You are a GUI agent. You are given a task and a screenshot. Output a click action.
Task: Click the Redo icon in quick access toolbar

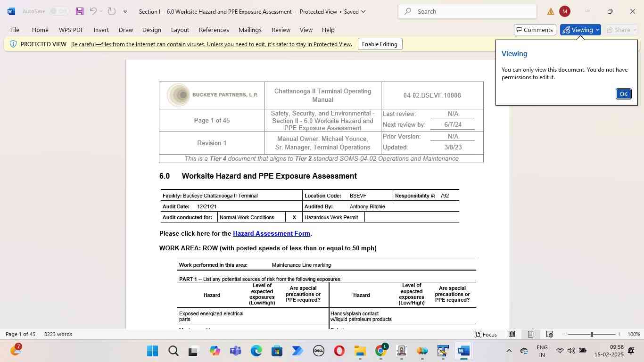coord(112,11)
